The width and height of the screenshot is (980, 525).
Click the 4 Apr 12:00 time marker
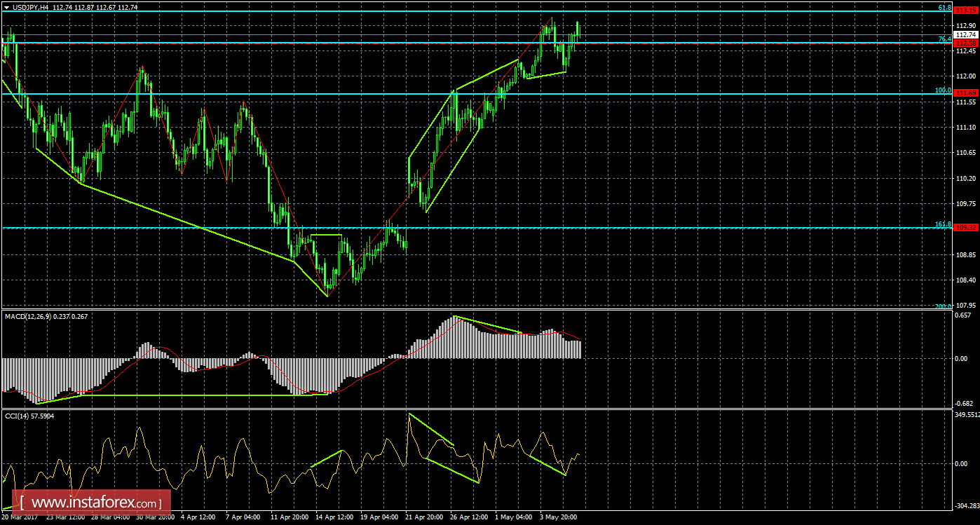tap(198, 517)
